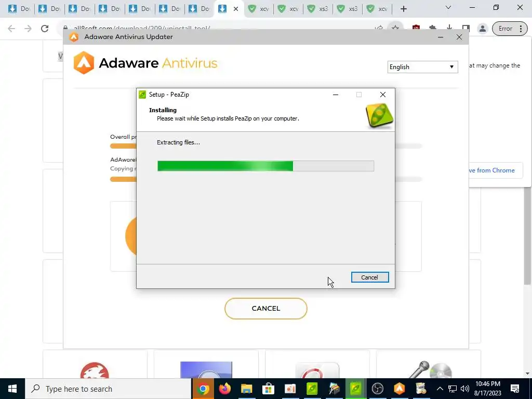Screen dimensions: 532x399
Task: Switch to the leftmost Do download tab
Action: (19, 9)
